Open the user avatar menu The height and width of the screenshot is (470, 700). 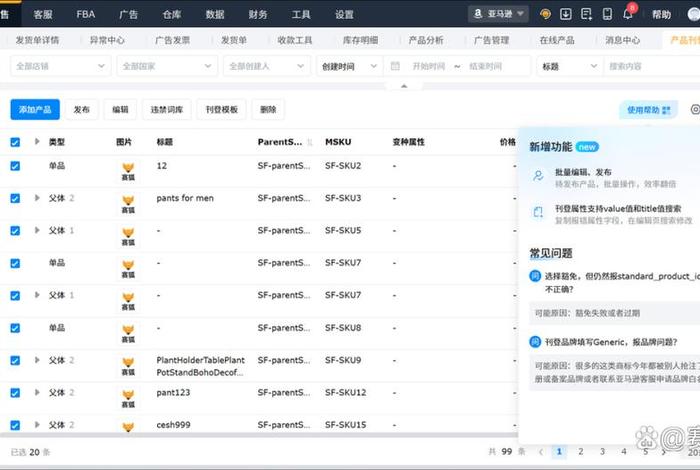point(694,14)
